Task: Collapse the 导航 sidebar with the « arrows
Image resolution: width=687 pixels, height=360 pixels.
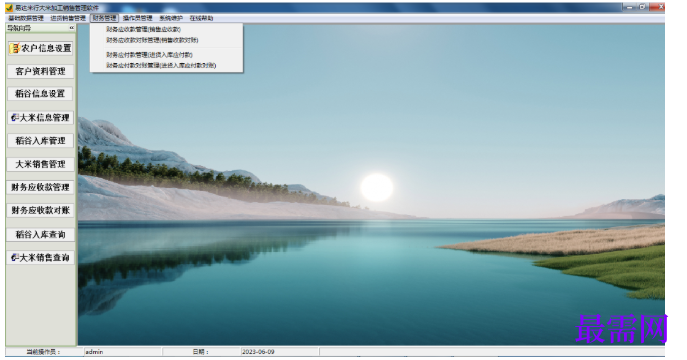Action: coord(71,28)
